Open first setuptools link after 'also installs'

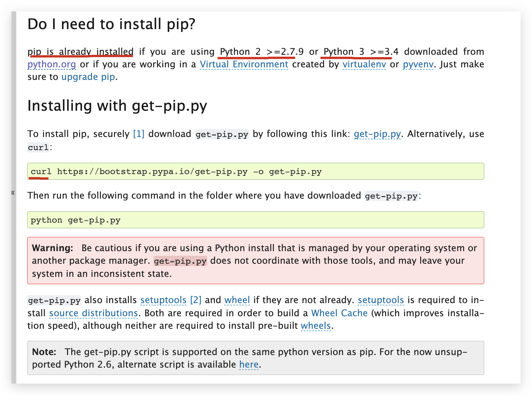coord(163,300)
